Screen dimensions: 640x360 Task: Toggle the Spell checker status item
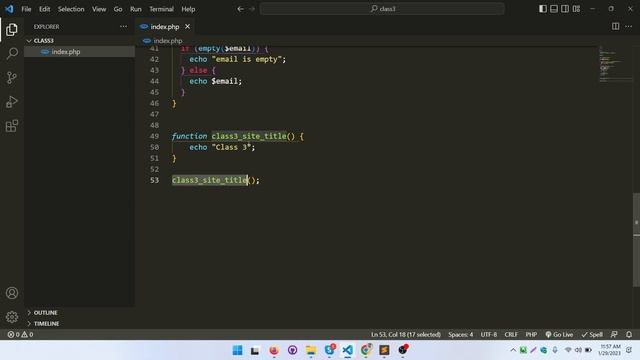(x=592, y=334)
